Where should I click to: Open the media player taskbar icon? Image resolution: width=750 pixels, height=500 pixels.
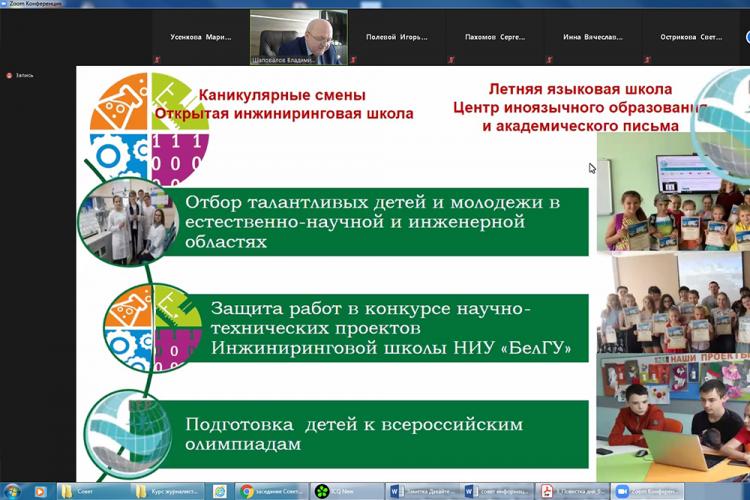(x=41, y=491)
